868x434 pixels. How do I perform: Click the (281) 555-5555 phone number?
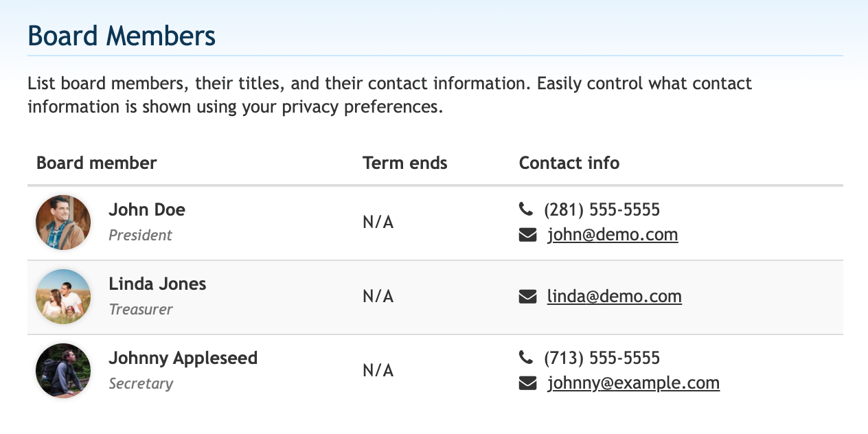[602, 209]
